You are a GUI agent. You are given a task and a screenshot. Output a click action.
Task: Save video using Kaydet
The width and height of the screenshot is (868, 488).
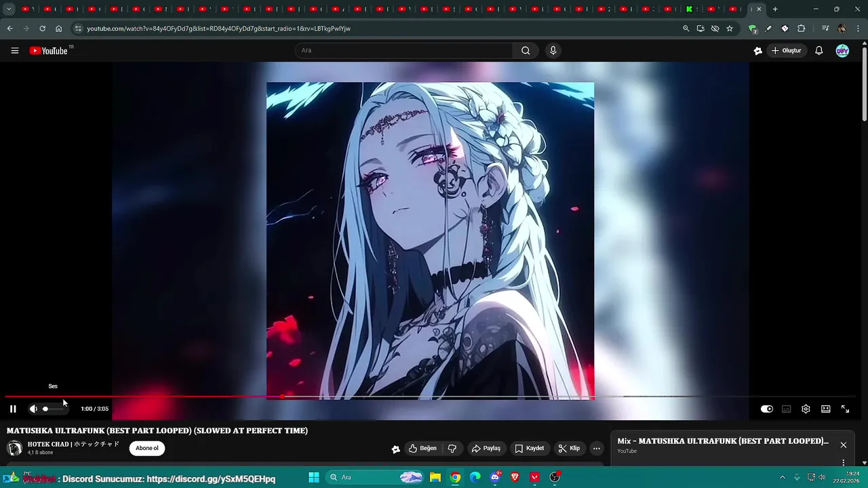(529, 448)
